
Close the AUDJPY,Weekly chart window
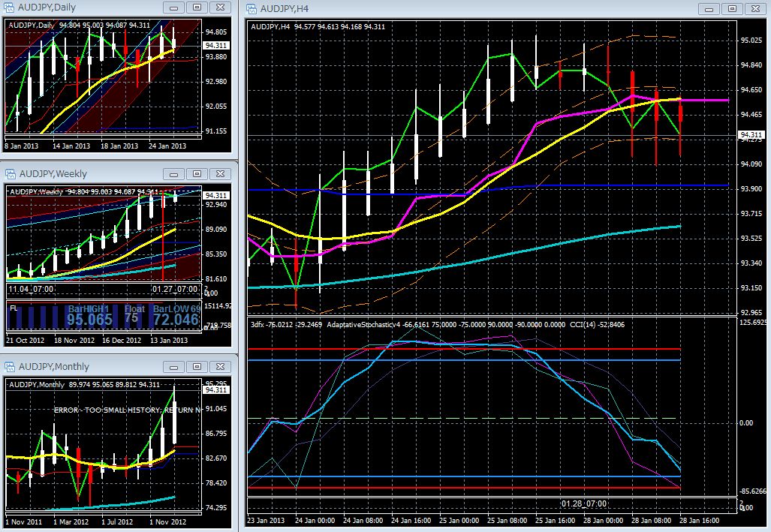click(220, 174)
